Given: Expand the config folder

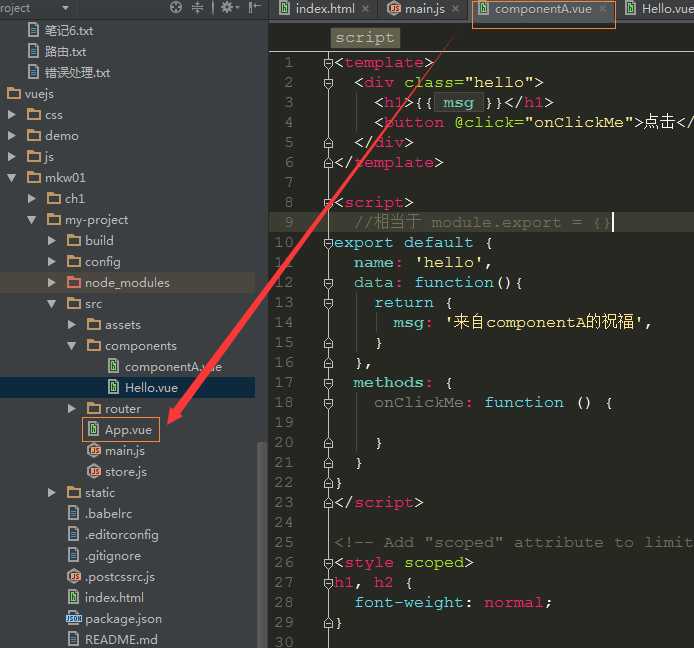Looking at the screenshot, I should pos(52,262).
